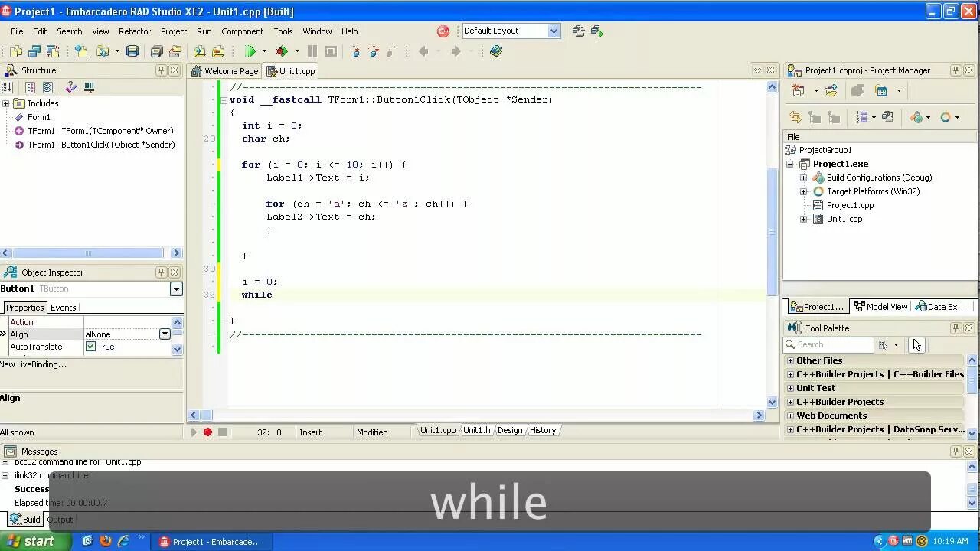This screenshot has height=551, width=980.
Task: Select Form1 in Structure tree
Action: pyautogui.click(x=39, y=117)
